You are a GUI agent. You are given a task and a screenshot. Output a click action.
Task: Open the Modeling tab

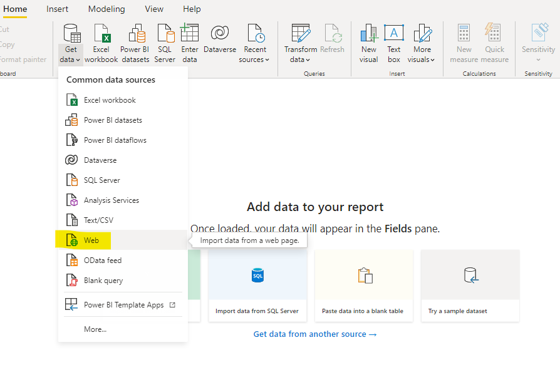point(106,9)
